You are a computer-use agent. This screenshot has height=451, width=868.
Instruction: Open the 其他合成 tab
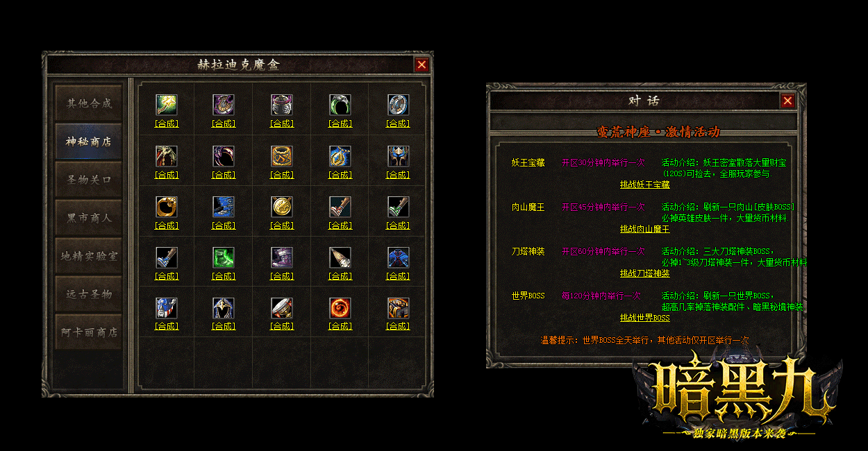[89, 103]
